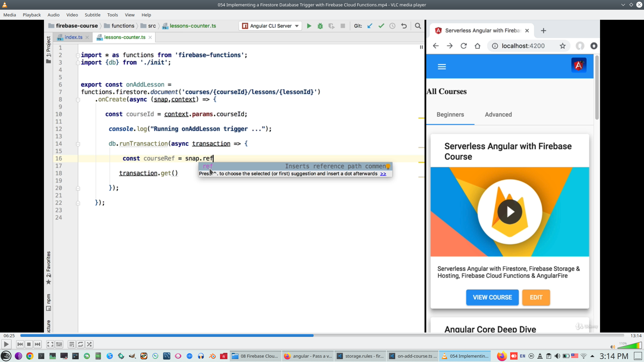Open the application launcher menu
The image size is (644, 362).
[x=6, y=356]
